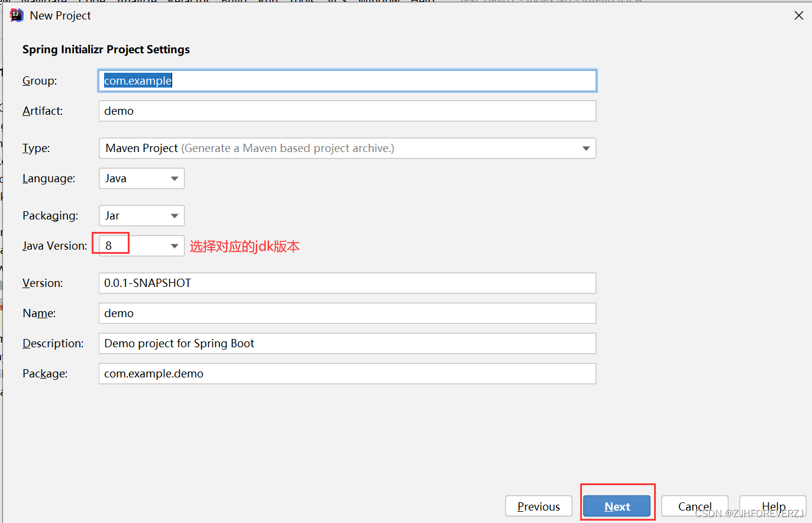Click the IntelliJ IDEA icon in title bar
The height and width of the screenshot is (523, 812).
[17, 15]
